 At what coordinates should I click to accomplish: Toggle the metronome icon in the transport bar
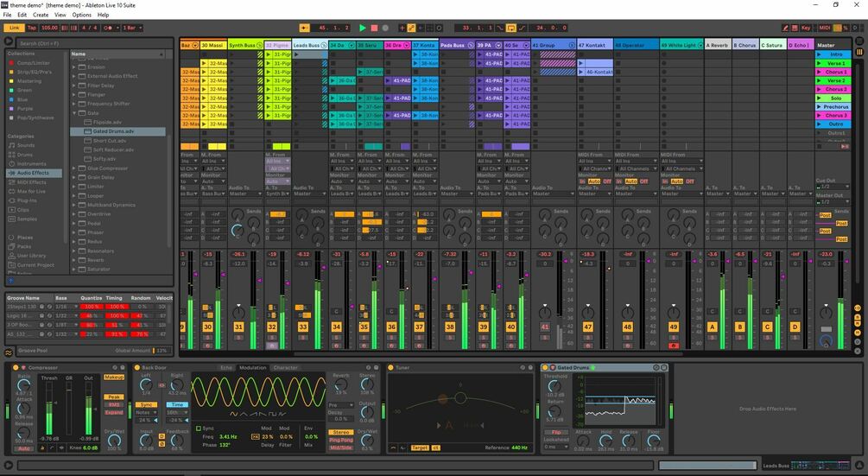[107, 28]
